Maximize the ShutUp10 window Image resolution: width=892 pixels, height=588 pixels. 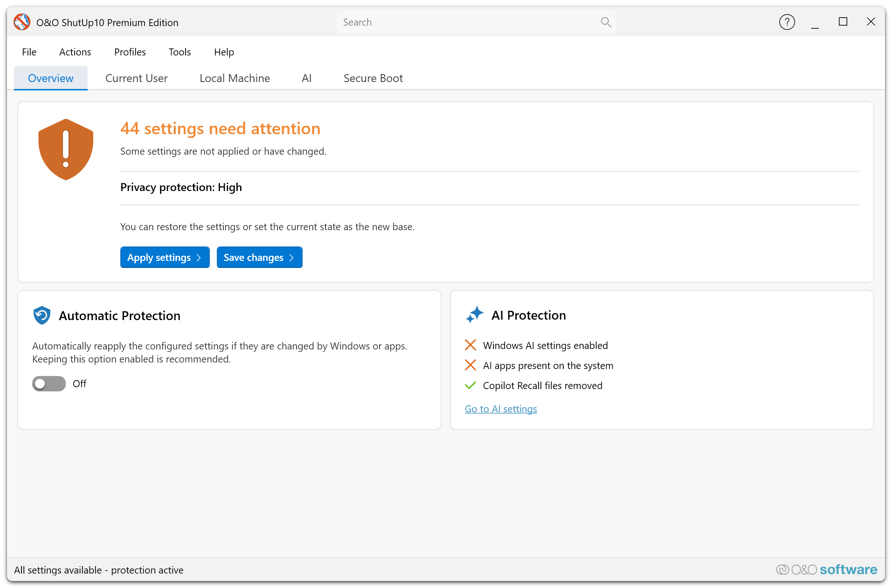pos(843,22)
